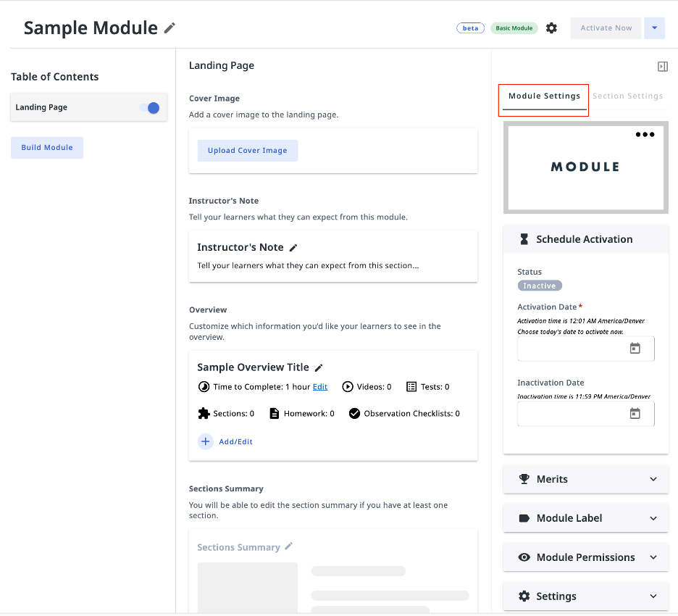Viewport: 678px width, 616px height.
Task: Click the Inactive status badge
Action: point(540,286)
